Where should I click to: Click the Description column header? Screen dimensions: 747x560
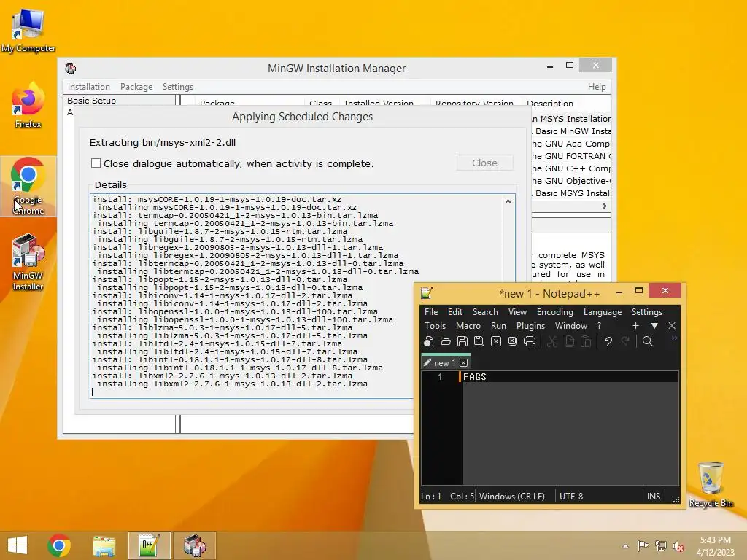(x=550, y=104)
